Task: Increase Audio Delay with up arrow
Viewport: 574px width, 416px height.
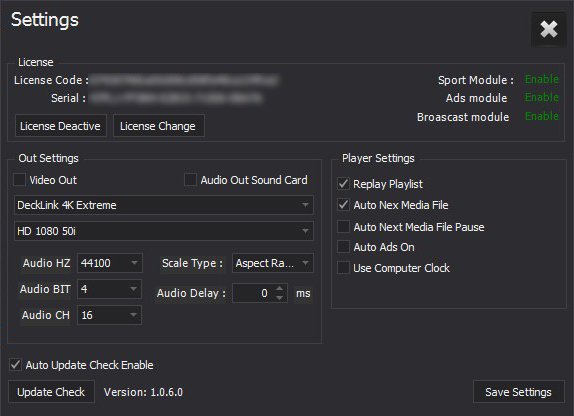Action: [279, 289]
